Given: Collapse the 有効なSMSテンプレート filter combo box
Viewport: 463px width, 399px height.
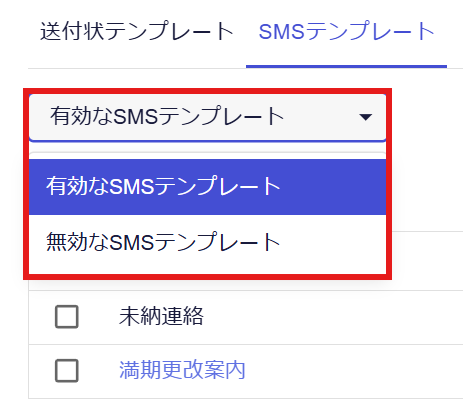Looking at the screenshot, I should click(x=207, y=117).
